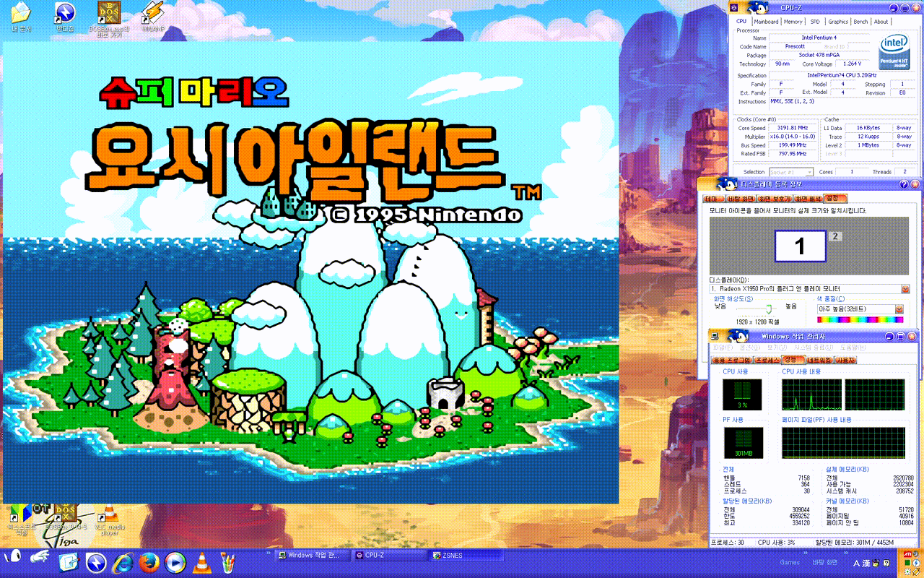Launch VLC from the quick launch bar
The image size is (924, 578).
coord(203,561)
